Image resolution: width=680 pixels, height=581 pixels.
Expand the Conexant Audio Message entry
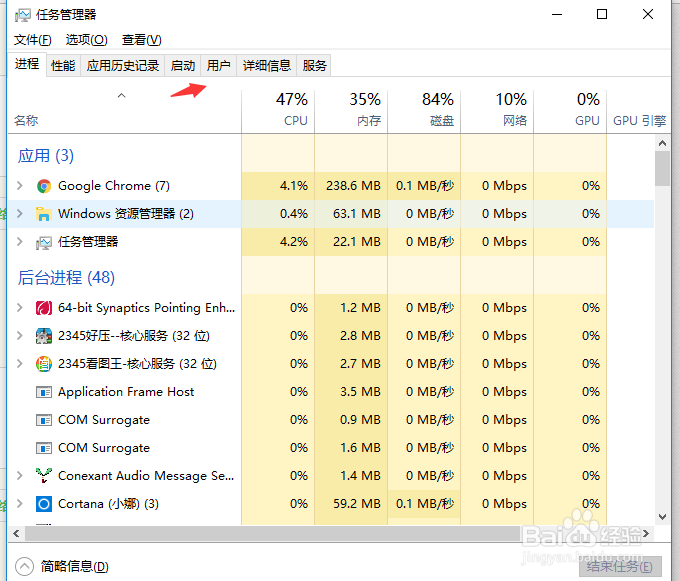tap(20, 476)
